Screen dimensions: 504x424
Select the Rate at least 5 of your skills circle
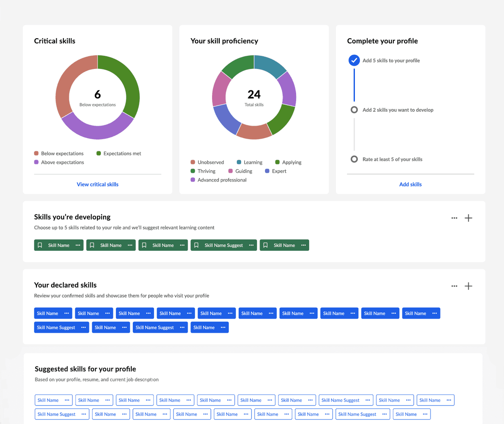coord(354,159)
